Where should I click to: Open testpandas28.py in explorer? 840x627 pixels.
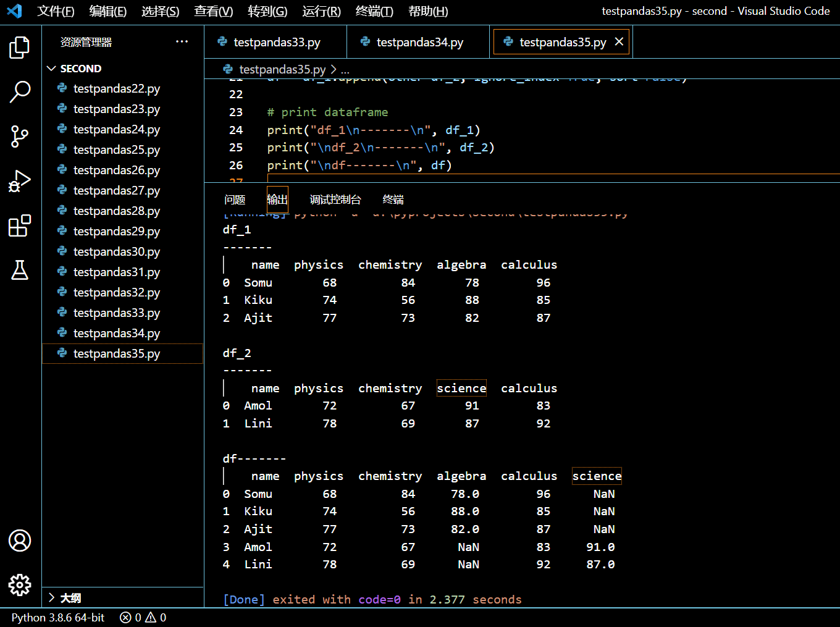(x=123, y=211)
